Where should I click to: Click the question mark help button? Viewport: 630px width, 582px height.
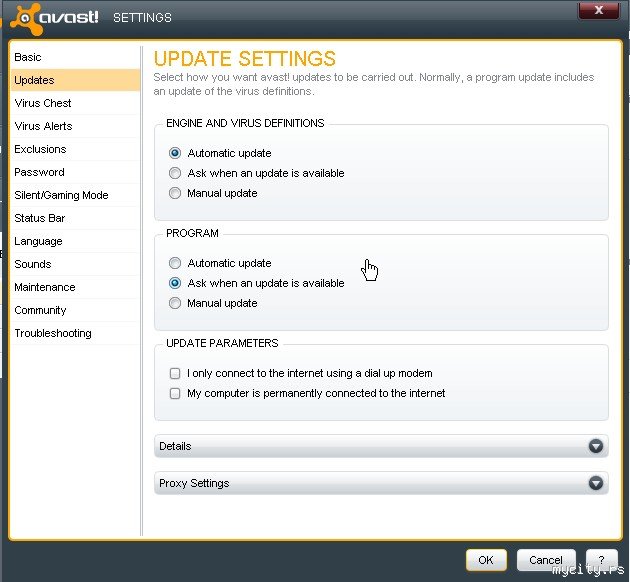pyautogui.click(x=600, y=560)
